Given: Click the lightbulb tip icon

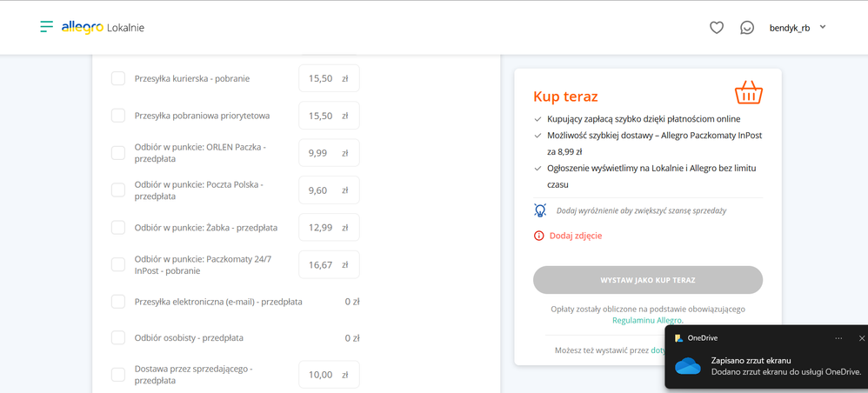Looking at the screenshot, I should 540,210.
